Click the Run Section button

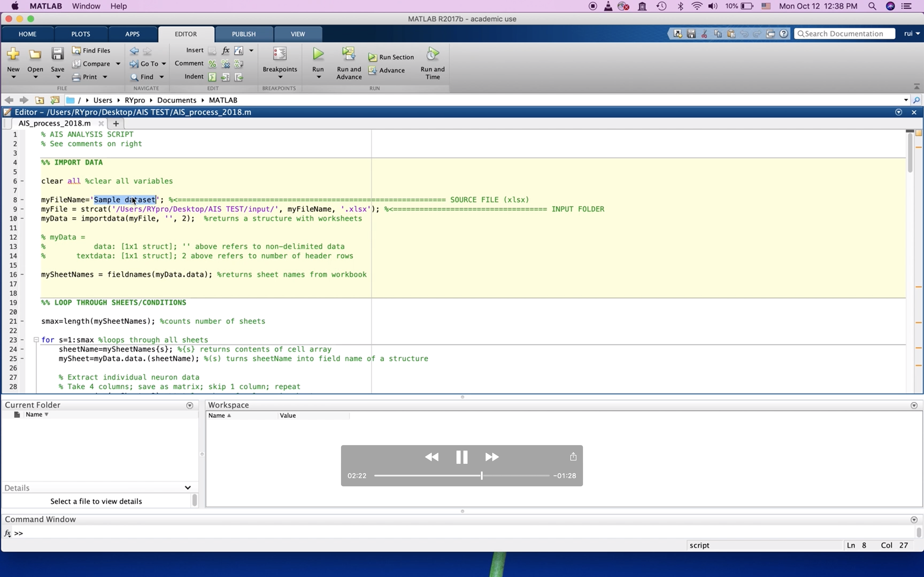[x=391, y=57]
